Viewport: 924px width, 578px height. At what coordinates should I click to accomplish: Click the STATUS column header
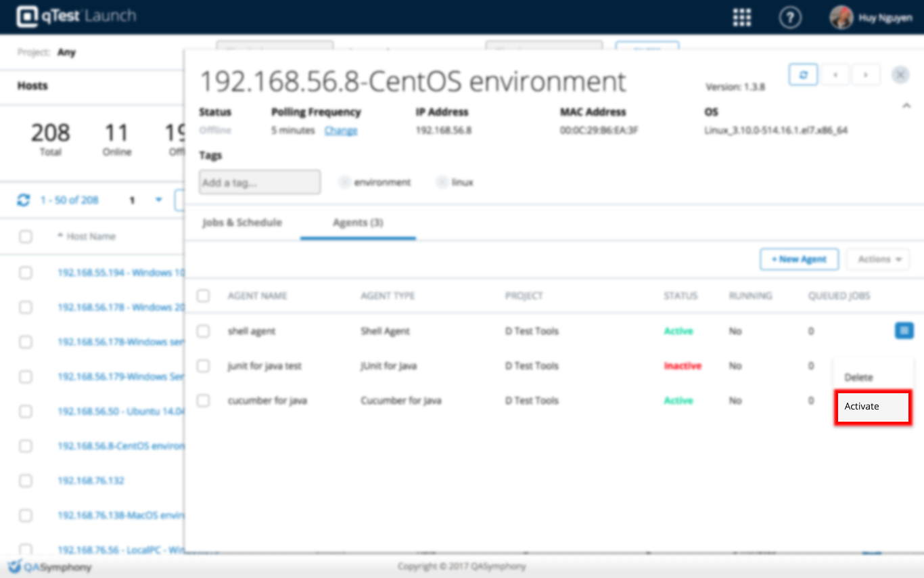[680, 296]
